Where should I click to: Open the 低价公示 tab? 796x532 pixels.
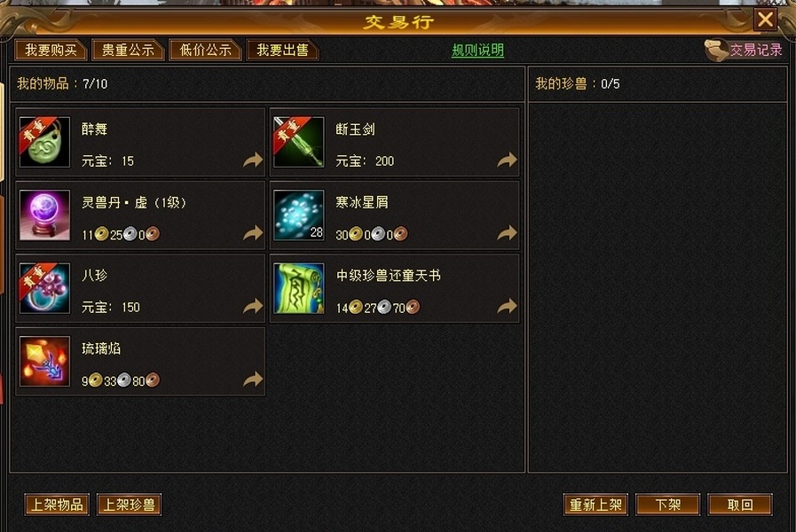click(x=205, y=51)
